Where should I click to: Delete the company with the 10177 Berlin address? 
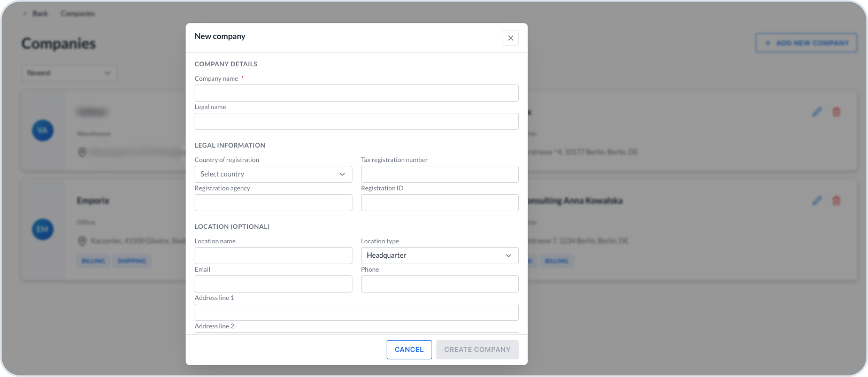pos(836,112)
